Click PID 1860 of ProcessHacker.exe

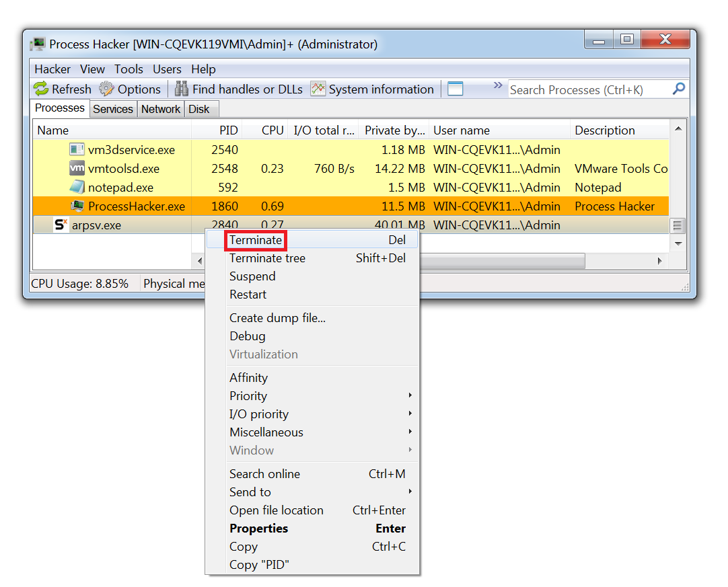(224, 206)
